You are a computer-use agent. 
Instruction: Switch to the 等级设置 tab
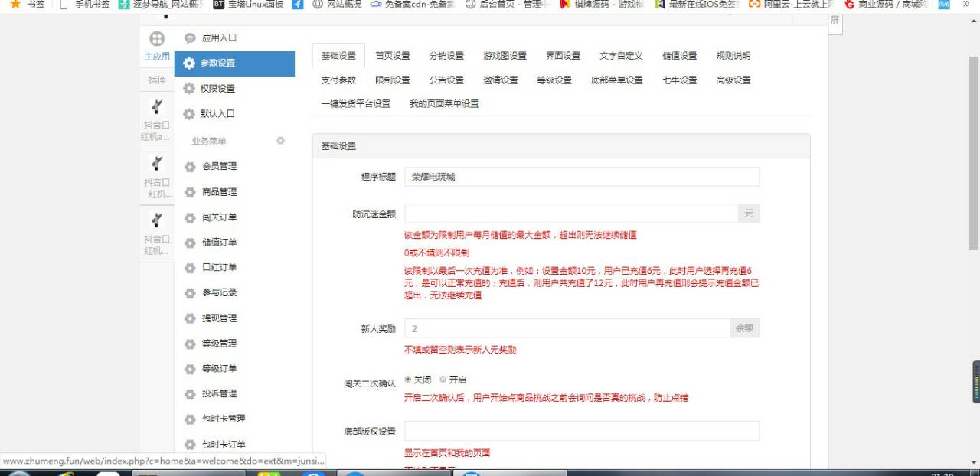(554, 80)
